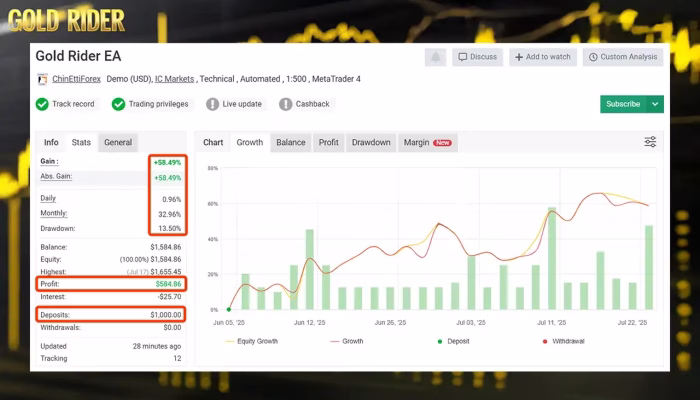The width and height of the screenshot is (700, 400).
Task: Open the IC Markets broker link
Action: (x=174, y=79)
